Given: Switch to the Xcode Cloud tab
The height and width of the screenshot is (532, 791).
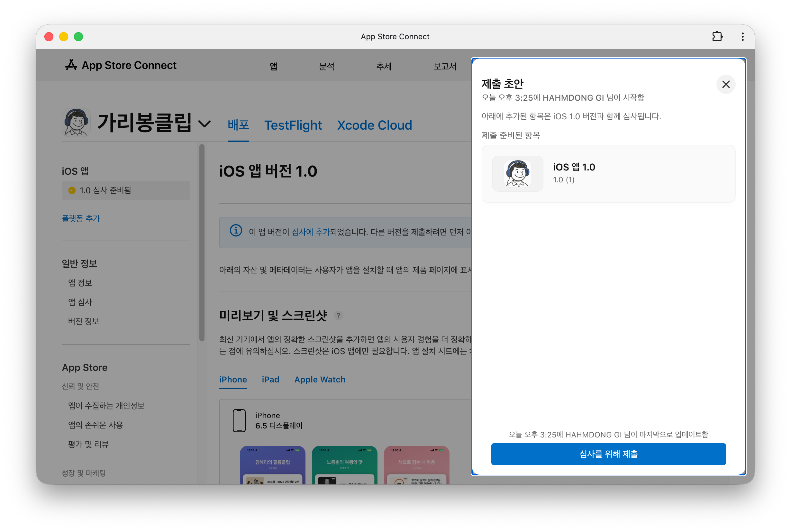Looking at the screenshot, I should (374, 125).
